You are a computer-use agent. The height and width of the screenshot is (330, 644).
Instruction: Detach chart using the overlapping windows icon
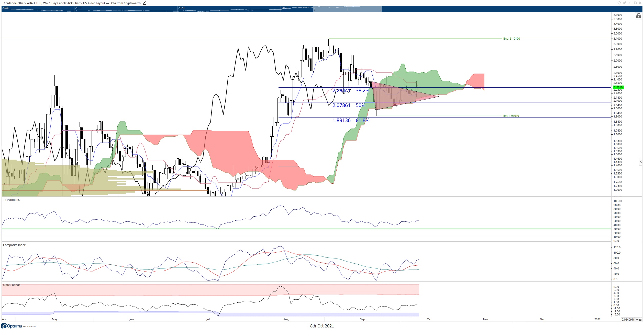point(635,3)
